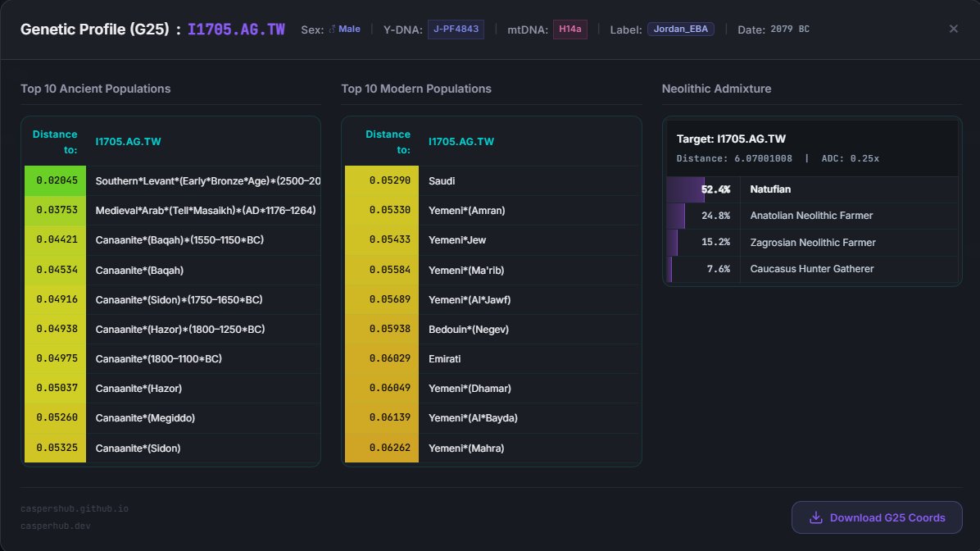Select the Canaanite (Hazor) row
The width and height of the screenshot is (980, 551).
(x=172, y=389)
